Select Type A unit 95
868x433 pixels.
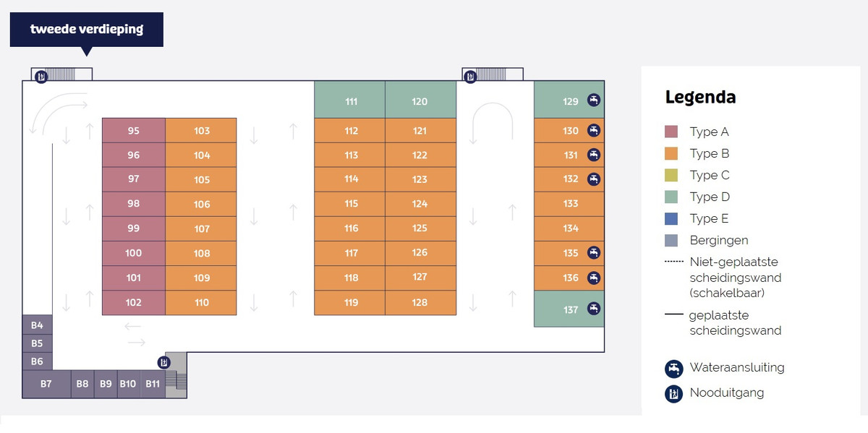pyautogui.click(x=134, y=131)
